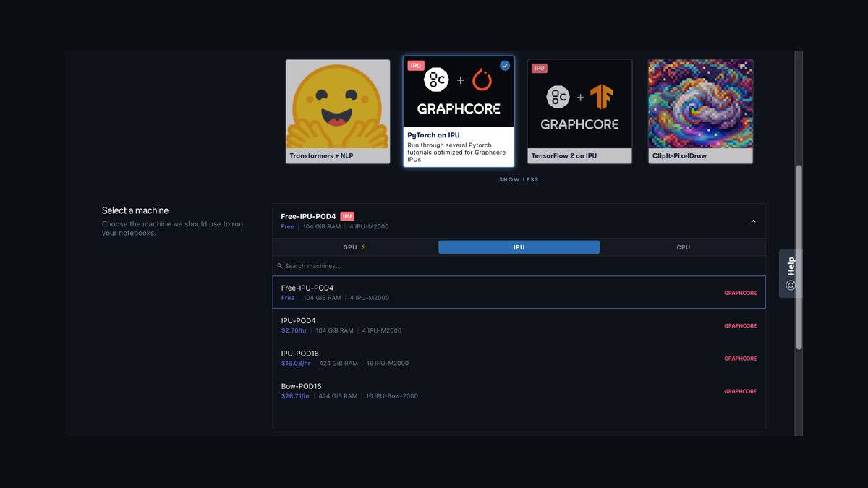
Task: Switch to the GPU machine tab
Action: [355, 247]
